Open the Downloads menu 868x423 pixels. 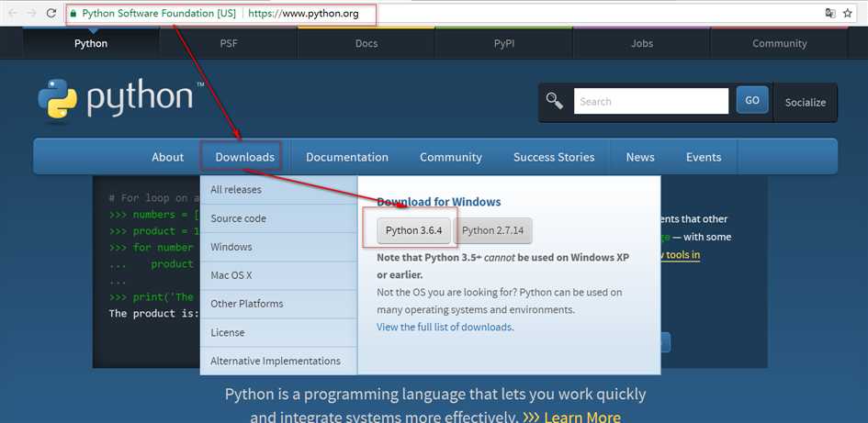244,157
